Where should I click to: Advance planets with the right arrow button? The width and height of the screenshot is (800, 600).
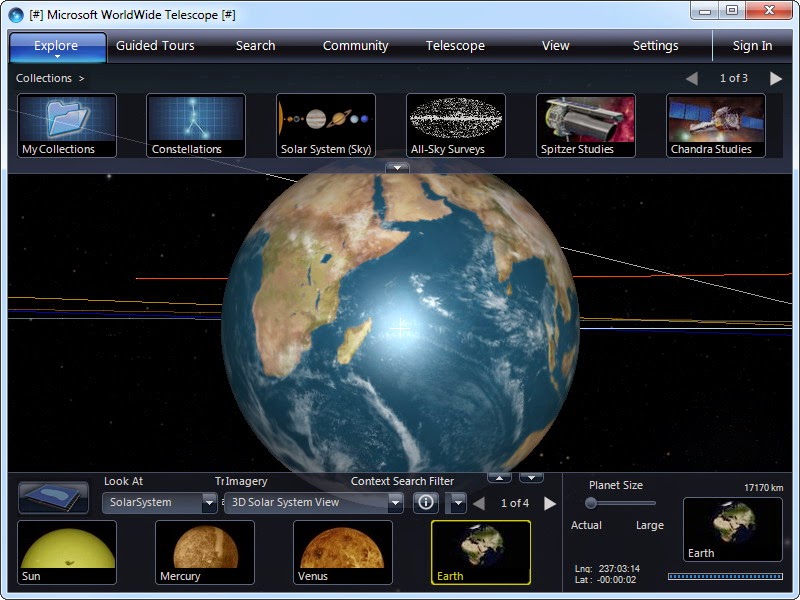[551, 503]
